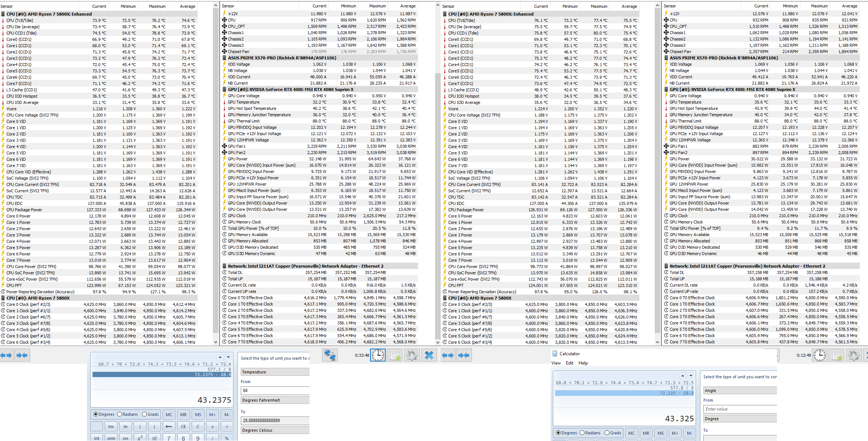868x441 pixels.
Task: Click history down arrow in right calculator
Action: pyautogui.click(x=691, y=376)
